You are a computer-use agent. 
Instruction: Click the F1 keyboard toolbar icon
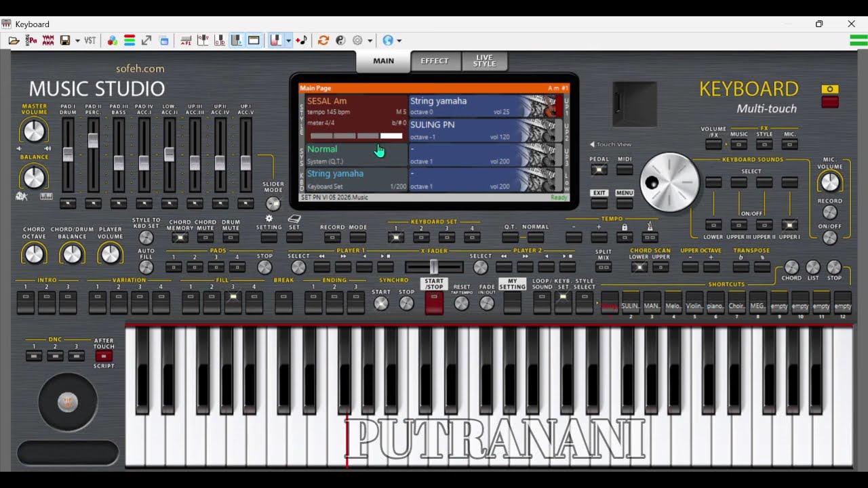[x=186, y=41]
